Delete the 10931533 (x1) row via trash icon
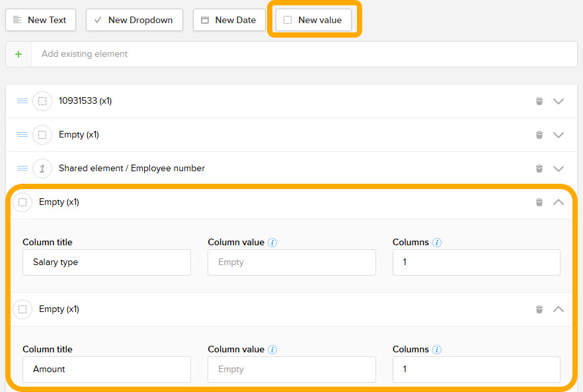The height and width of the screenshot is (392, 583). point(539,101)
